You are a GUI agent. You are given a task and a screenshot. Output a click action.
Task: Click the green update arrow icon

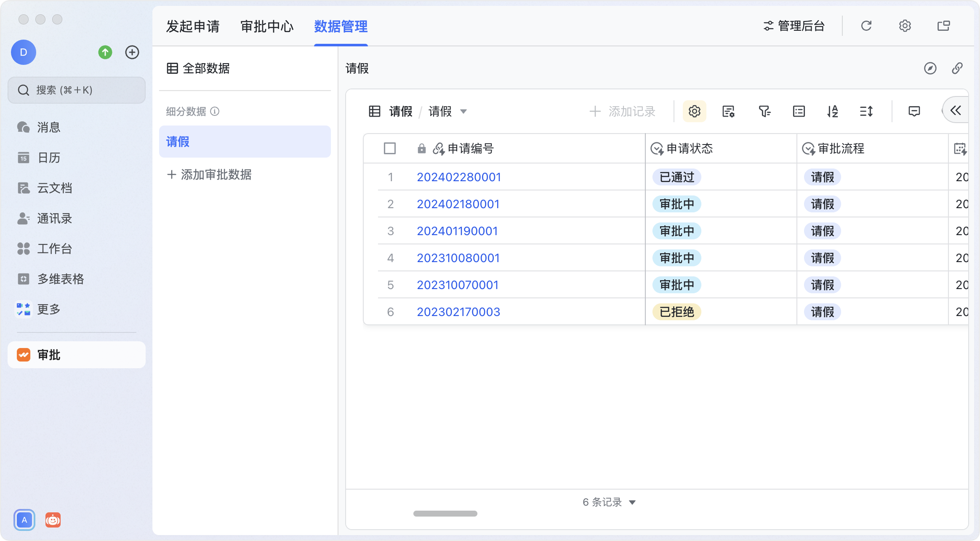coord(105,52)
